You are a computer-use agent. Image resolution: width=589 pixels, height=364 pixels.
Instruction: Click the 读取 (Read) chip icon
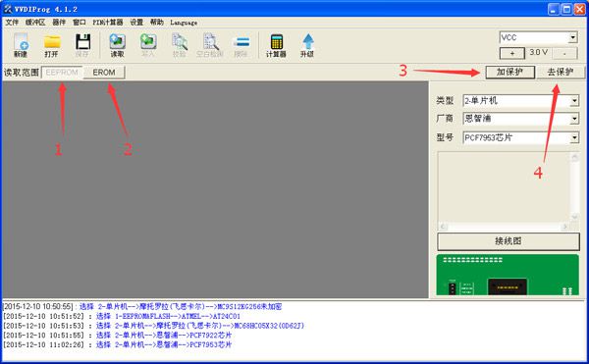click(x=117, y=45)
